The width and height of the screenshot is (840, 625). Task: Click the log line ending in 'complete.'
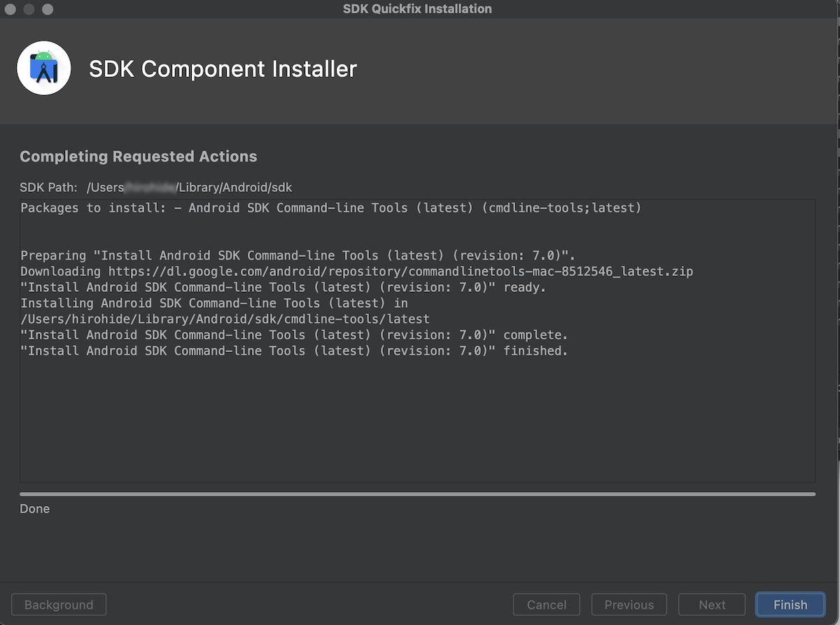click(x=295, y=335)
